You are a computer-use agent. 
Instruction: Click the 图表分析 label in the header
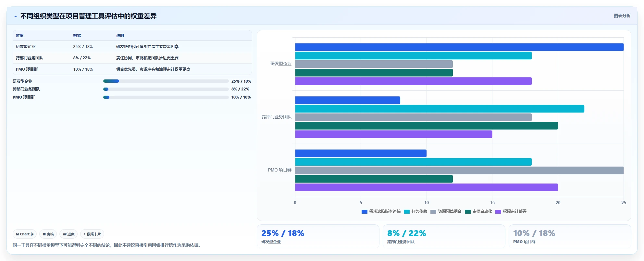point(622,16)
